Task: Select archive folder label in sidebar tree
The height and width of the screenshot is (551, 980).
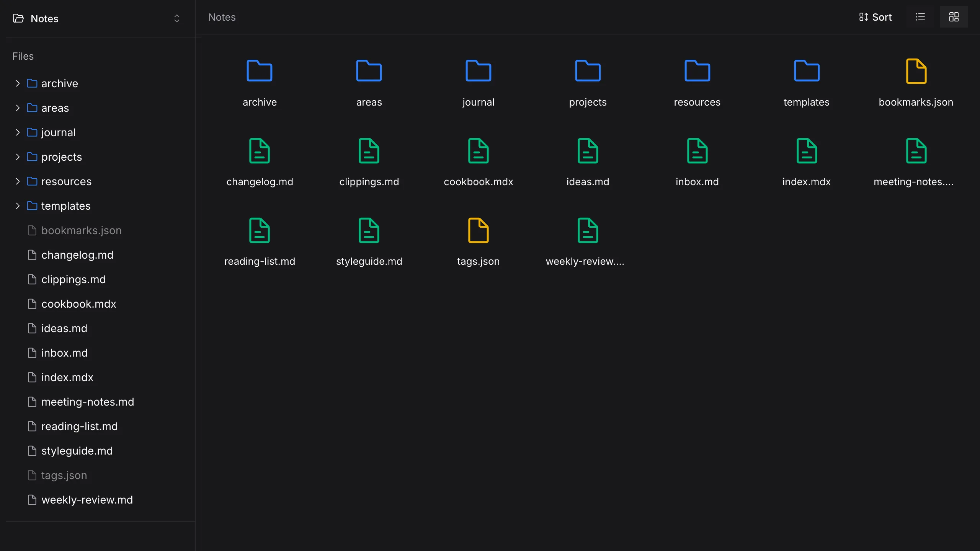Action: click(x=60, y=83)
